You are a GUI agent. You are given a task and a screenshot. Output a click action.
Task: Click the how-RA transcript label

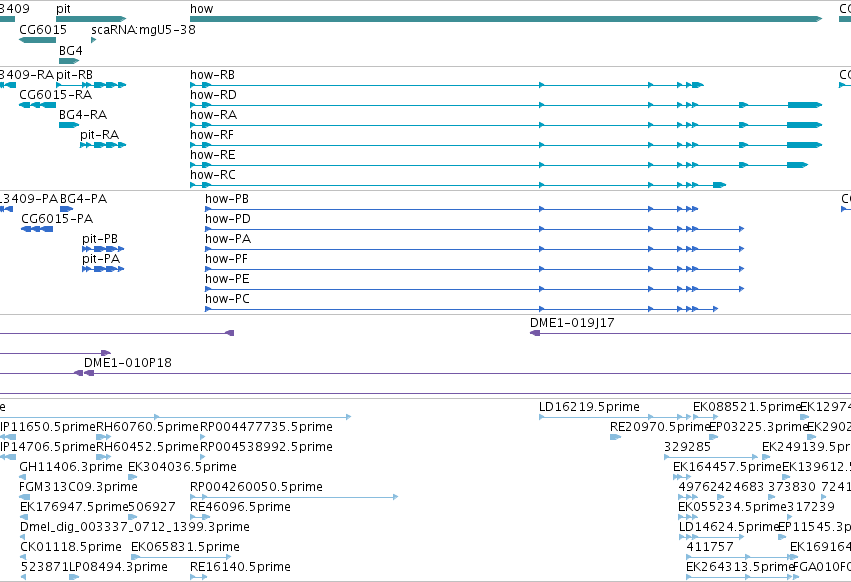coord(213,115)
